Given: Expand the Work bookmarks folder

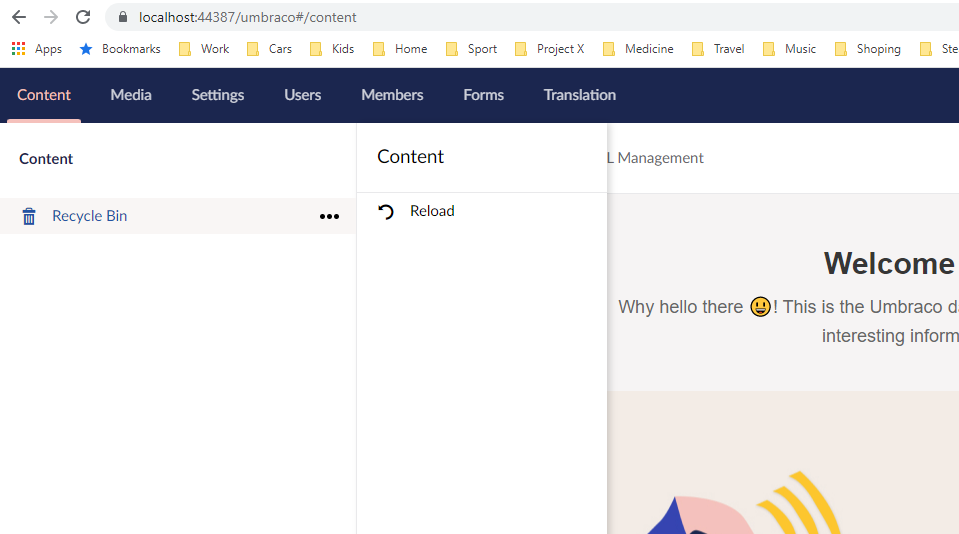Looking at the screenshot, I should coord(204,49).
